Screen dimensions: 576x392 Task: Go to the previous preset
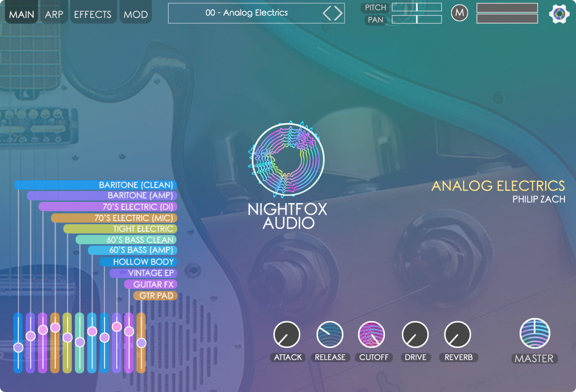click(x=328, y=13)
